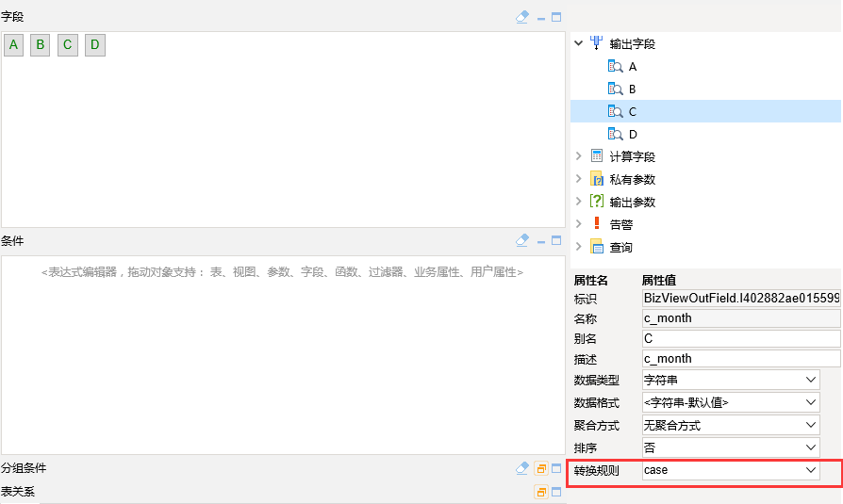
Task: Expand the 计算字段 node
Action: point(579,155)
